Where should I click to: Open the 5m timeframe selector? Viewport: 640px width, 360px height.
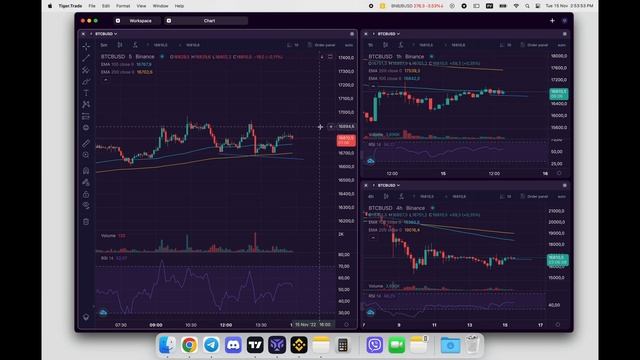[x=104, y=45]
